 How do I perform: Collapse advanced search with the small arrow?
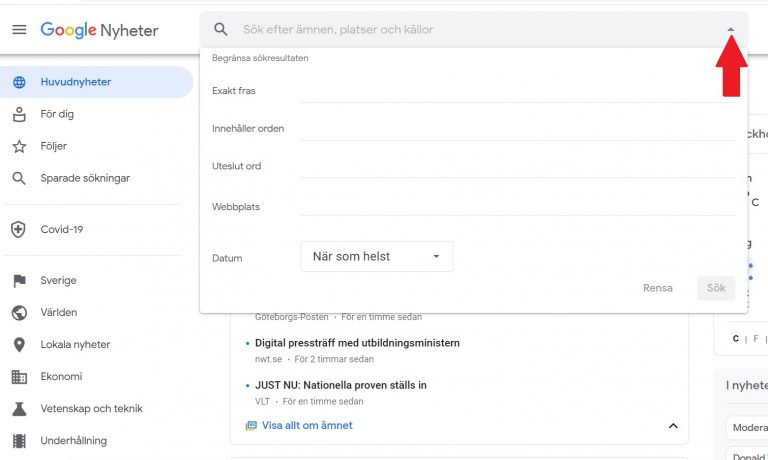pos(731,29)
